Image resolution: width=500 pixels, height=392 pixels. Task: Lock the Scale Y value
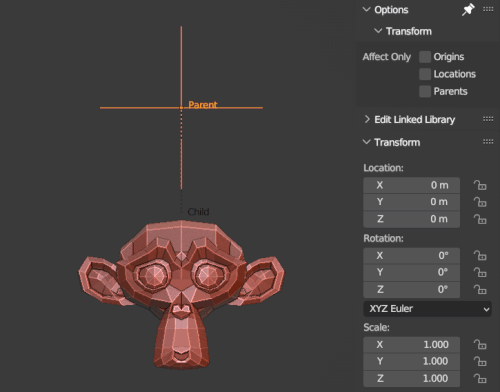480,361
